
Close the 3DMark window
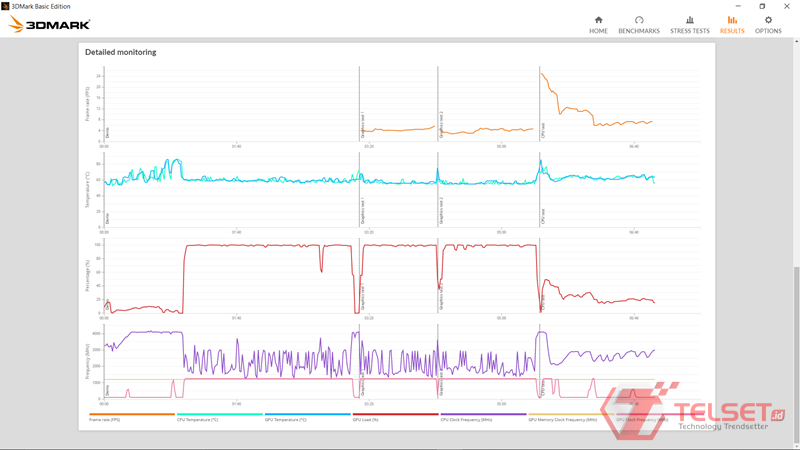point(787,6)
